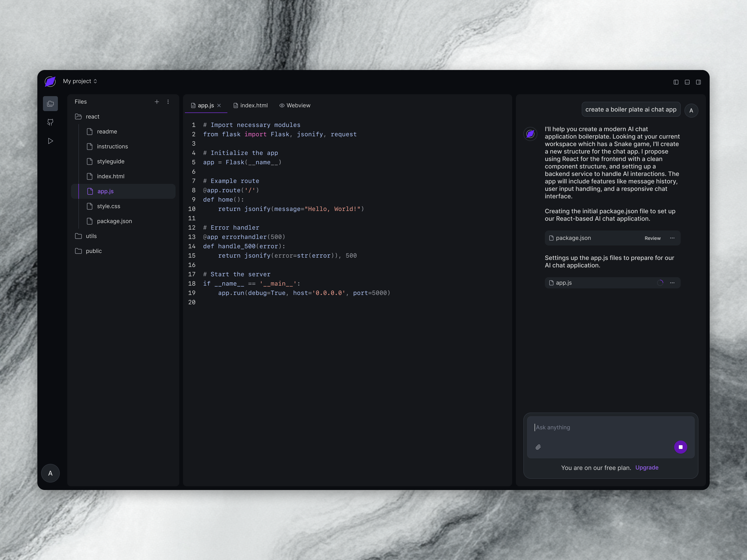Open the My project switcher dropdown

point(80,81)
